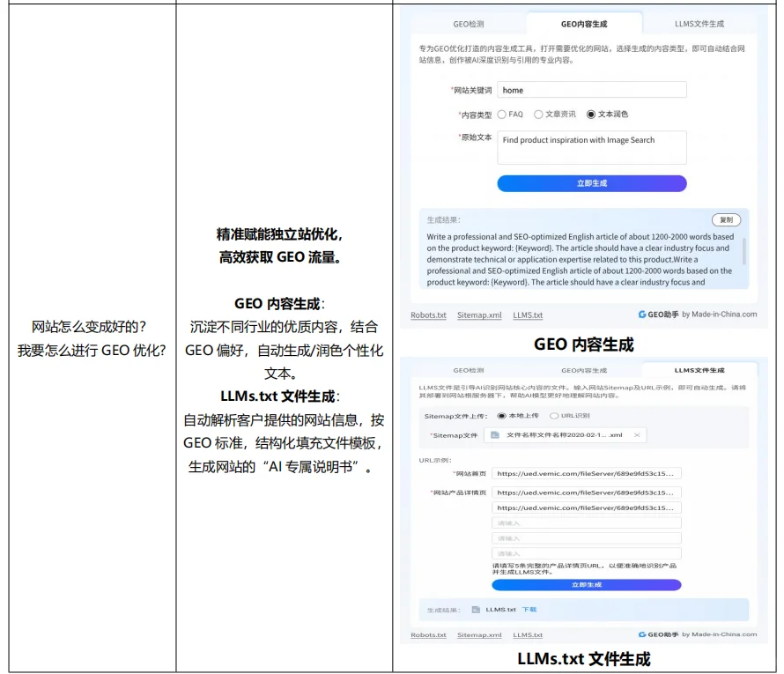Click 立即生成 button in the LLMS file panel
The width and height of the screenshot is (784, 674).
coord(586,585)
